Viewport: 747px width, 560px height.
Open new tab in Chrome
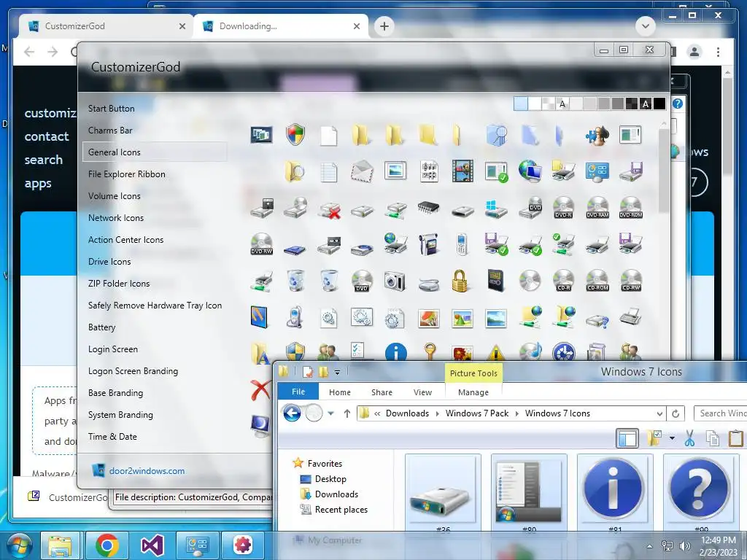click(x=384, y=26)
